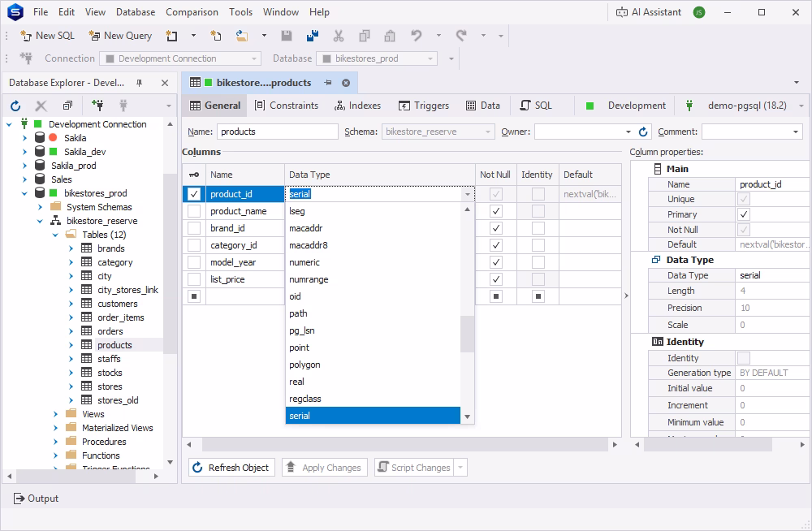Viewport: 812px width, 531px height.
Task: Click the New Query toolbar button
Action: coord(120,35)
